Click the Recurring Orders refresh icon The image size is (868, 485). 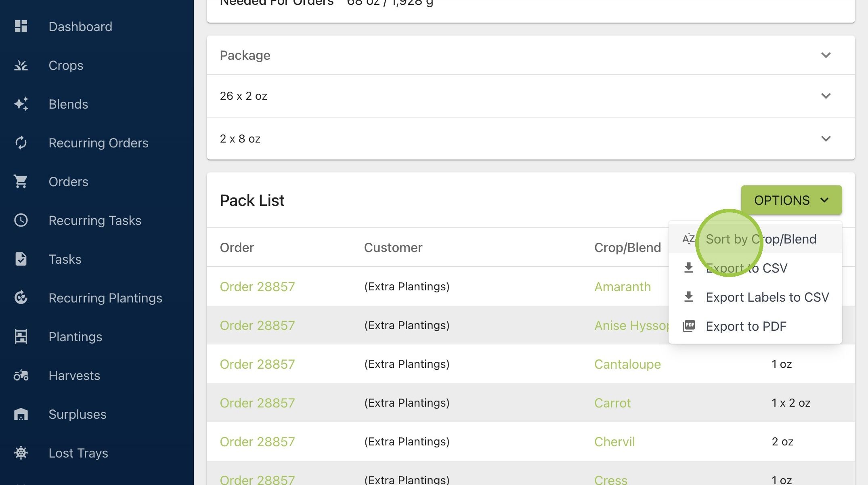pos(21,143)
